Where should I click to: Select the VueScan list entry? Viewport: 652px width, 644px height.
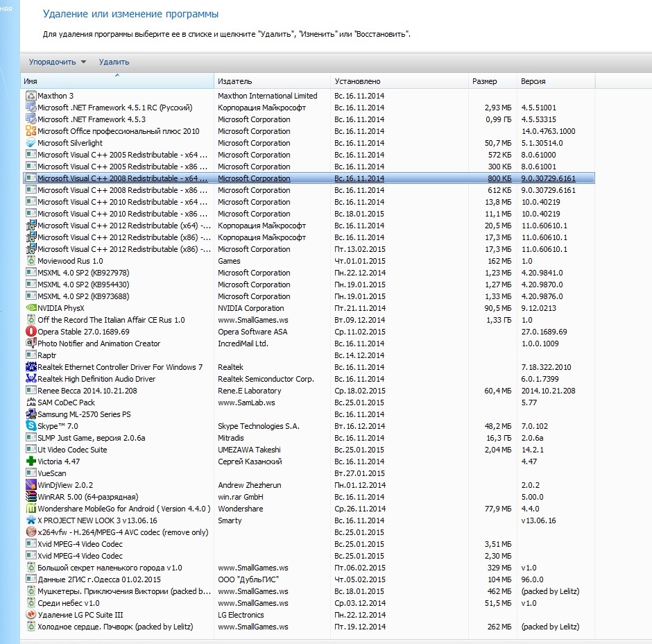(x=52, y=473)
